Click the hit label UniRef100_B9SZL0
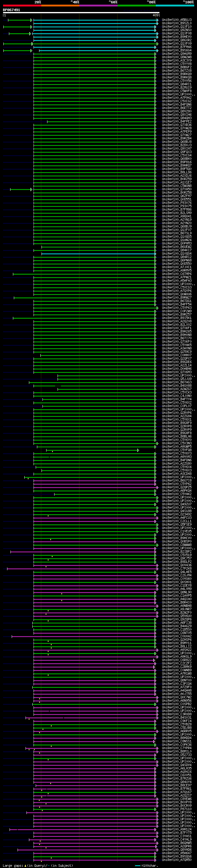The image size is (197, 868). pos(177,23)
